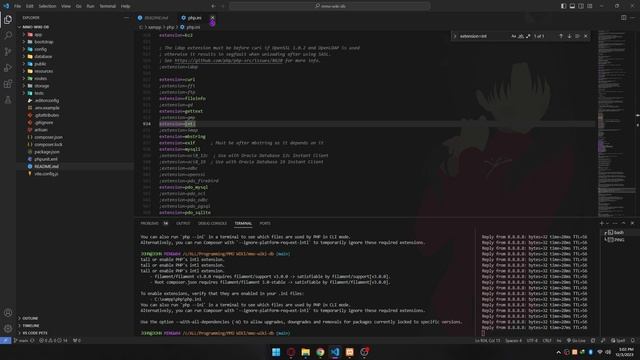
Task: Toggle secondary side bar layout icon
Action: (581, 6)
